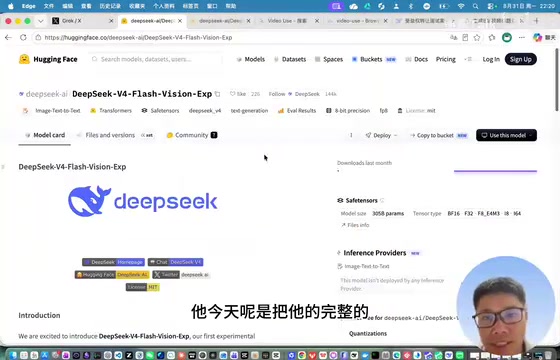This screenshot has width=560, height=360.
Task: Click the Sign Up button
Action: click(520, 59)
